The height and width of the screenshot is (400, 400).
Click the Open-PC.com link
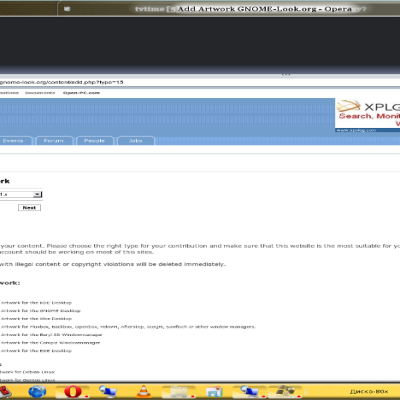(x=81, y=93)
